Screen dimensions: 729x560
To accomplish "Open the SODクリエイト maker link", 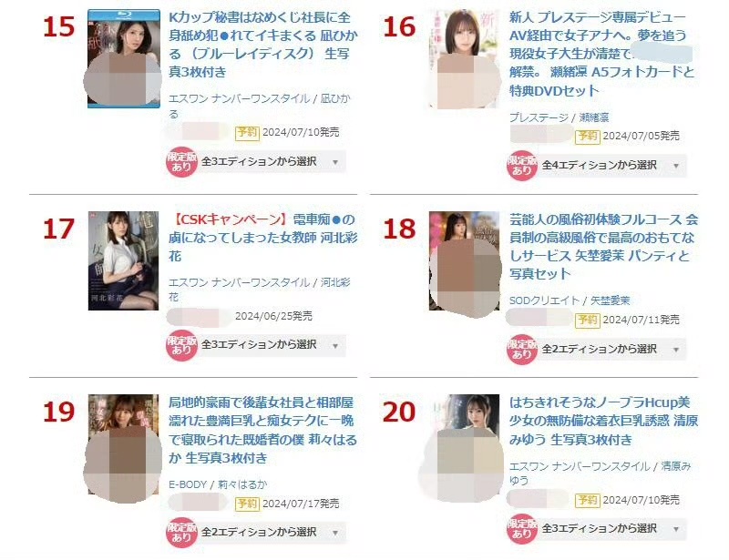I will 544,300.
